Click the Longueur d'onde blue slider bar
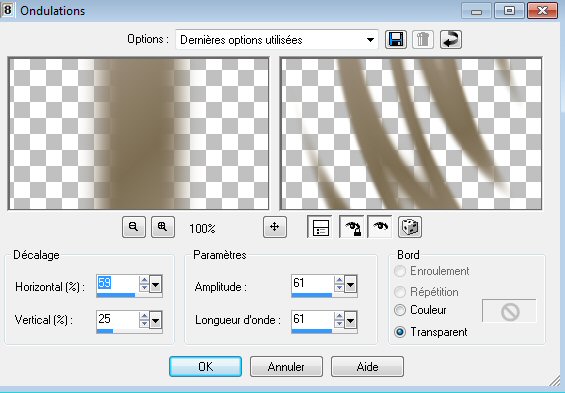The width and height of the screenshot is (565, 393). [x=312, y=331]
